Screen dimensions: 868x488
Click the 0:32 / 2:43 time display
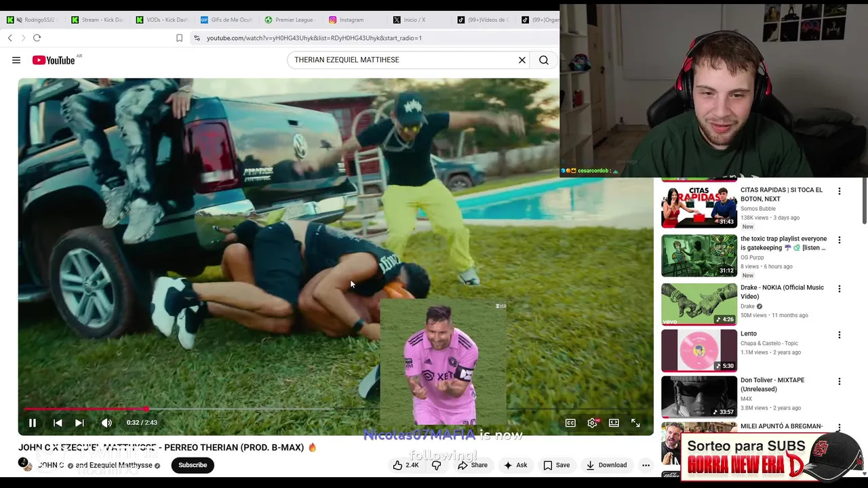142,423
